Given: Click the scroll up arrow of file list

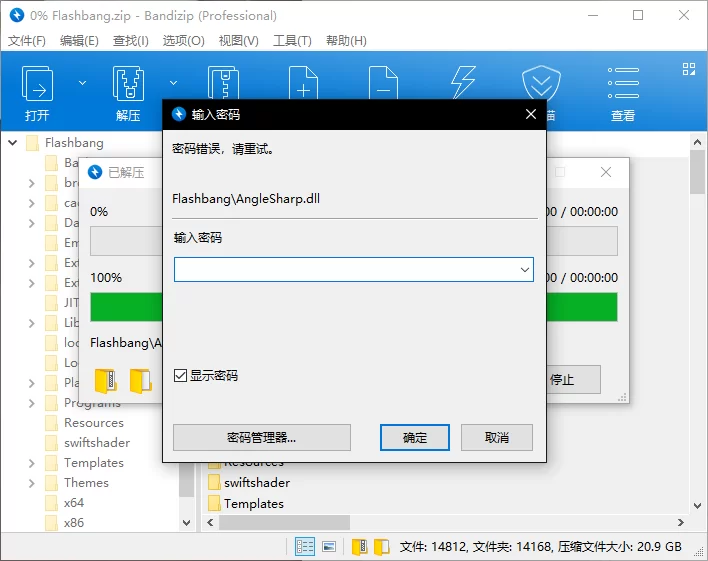Looking at the screenshot, I should pos(697,142).
